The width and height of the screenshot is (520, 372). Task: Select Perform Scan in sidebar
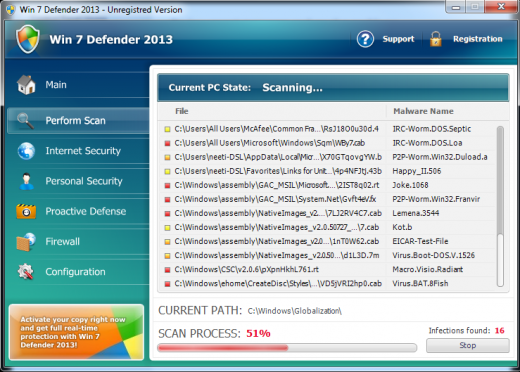point(78,121)
